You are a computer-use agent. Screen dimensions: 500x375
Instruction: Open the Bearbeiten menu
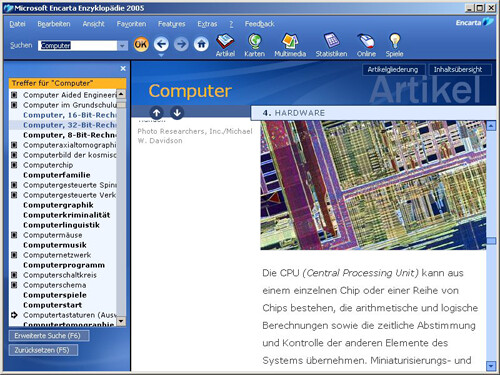[54, 24]
